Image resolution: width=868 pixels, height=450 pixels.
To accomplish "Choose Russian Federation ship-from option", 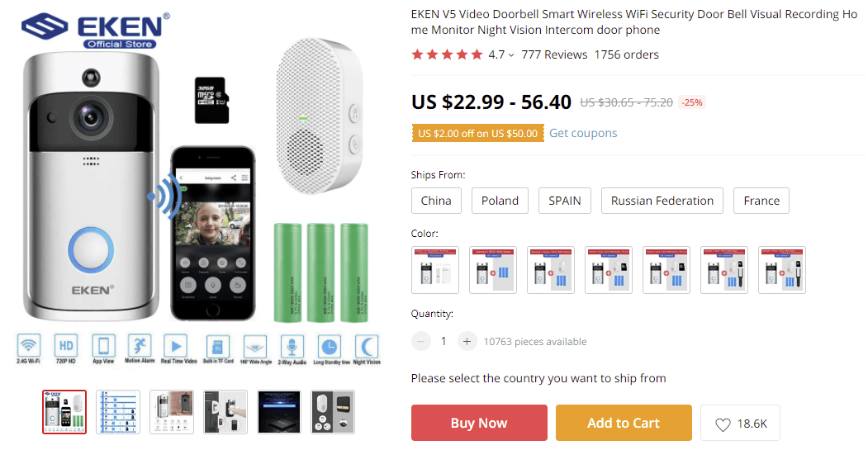I will point(662,201).
